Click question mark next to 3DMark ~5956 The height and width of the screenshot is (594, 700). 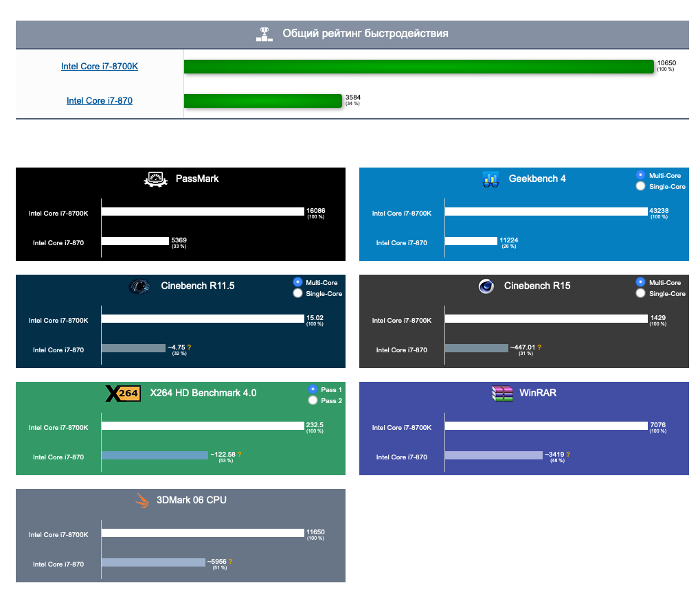click(230, 562)
